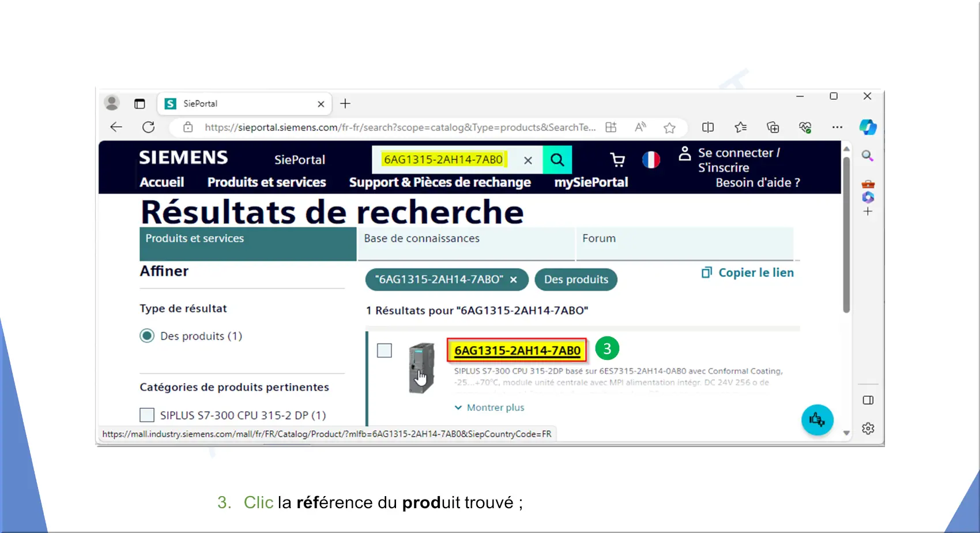Open sidebar tools briefcase icon
The width and height of the screenshot is (980, 533).
click(868, 185)
